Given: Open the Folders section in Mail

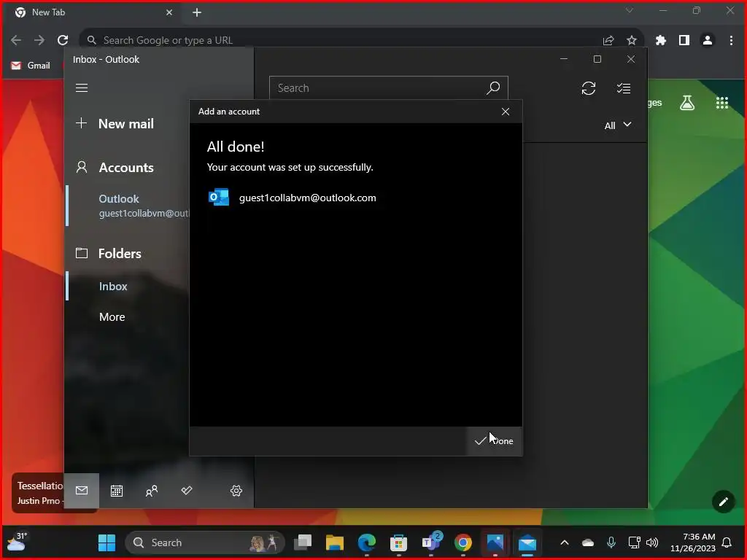Looking at the screenshot, I should 109,253.
